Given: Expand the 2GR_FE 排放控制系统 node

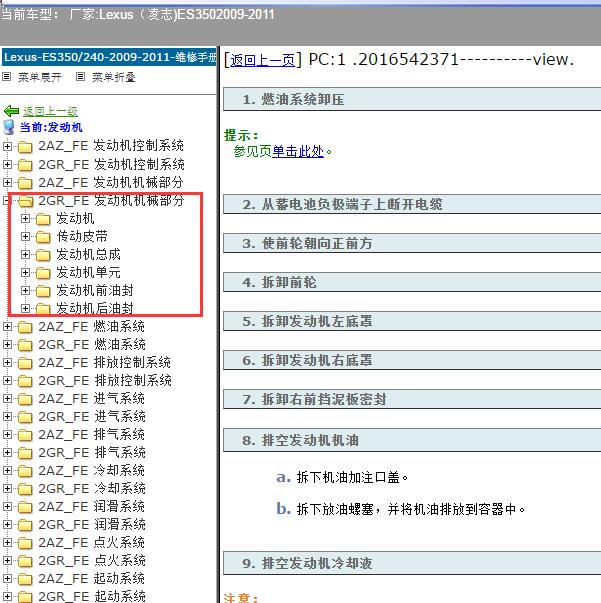Looking at the screenshot, I should (x=7, y=381).
